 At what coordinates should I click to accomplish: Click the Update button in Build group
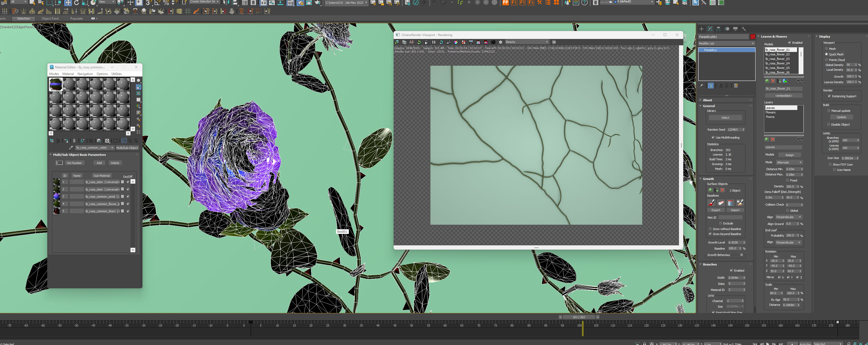tap(841, 117)
